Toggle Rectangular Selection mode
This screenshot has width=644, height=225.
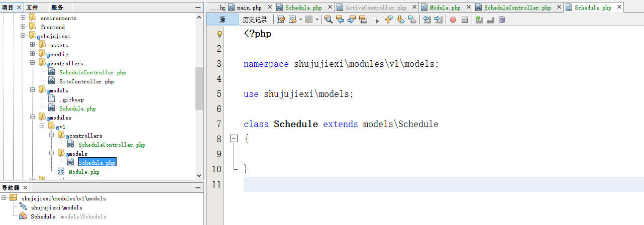[374, 20]
